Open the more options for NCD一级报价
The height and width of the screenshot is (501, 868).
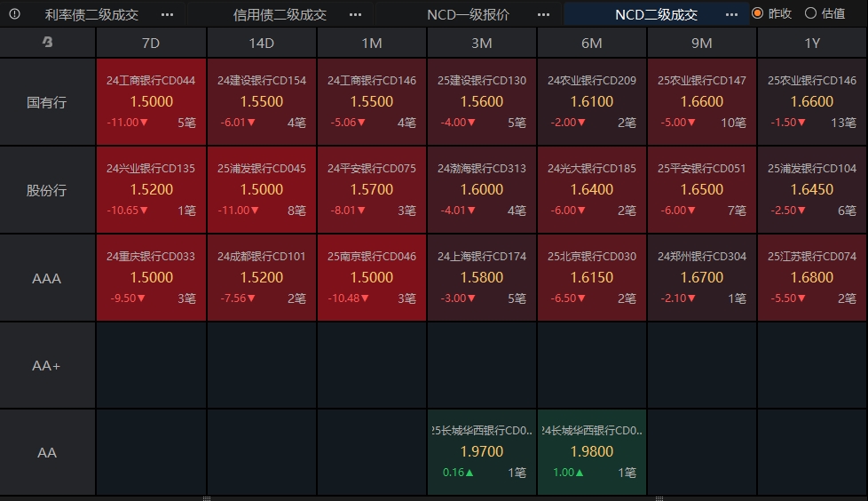coord(543,14)
